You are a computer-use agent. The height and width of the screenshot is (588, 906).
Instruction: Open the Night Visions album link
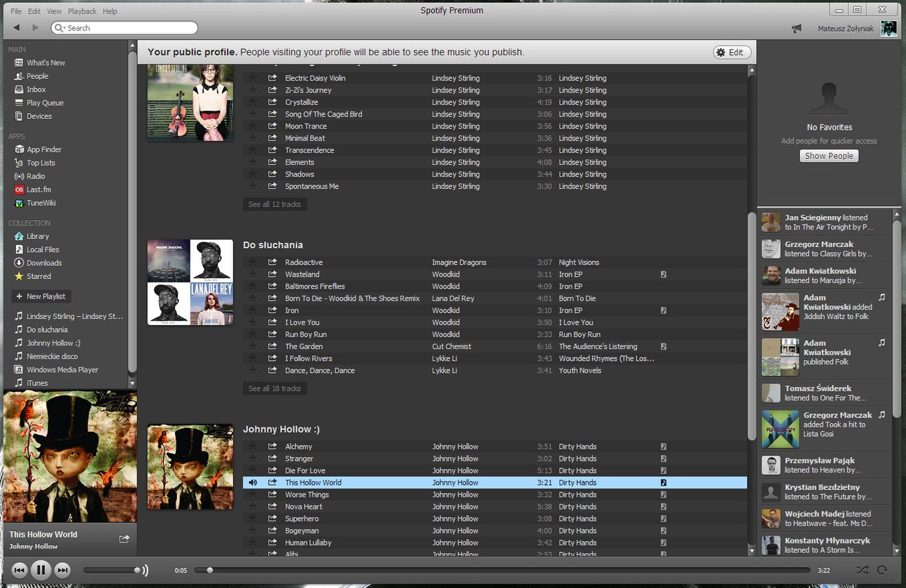[579, 262]
